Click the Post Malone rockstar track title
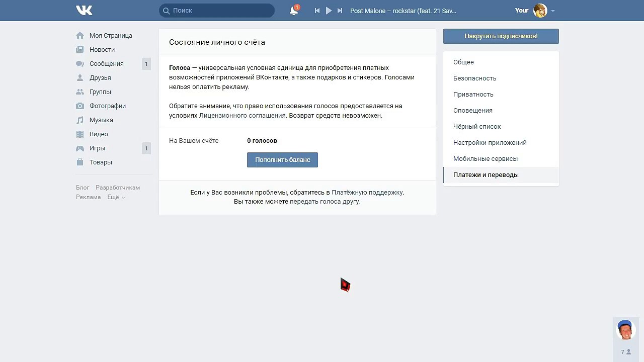 click(403, 11)
